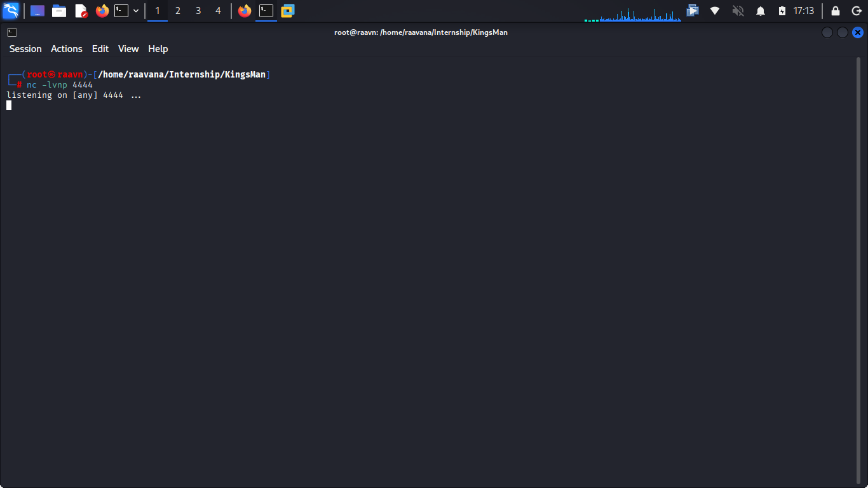Lock the screen with padlock icon

[x=836, y=11]
